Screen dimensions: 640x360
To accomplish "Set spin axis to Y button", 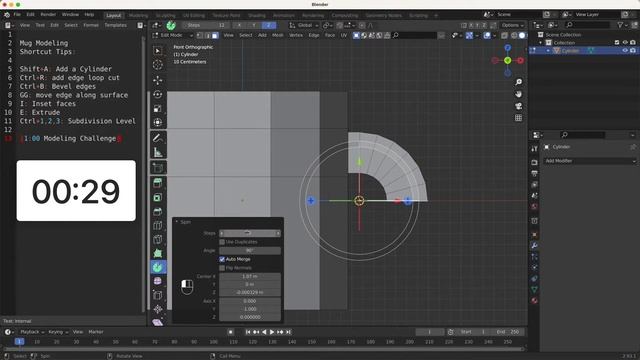I will click(254, 25).
